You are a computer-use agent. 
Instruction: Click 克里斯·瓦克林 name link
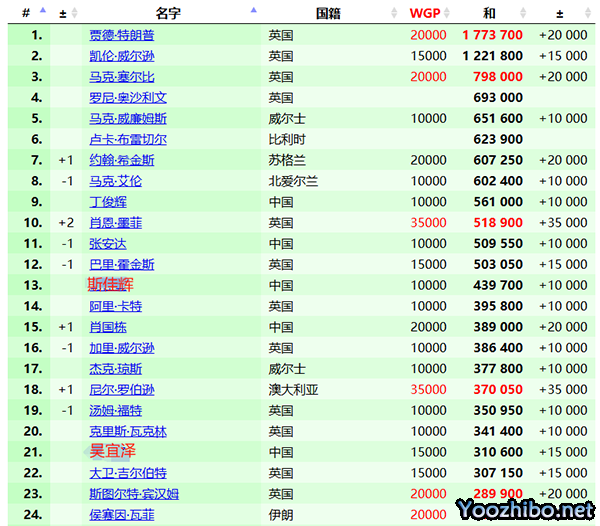click(x=127, y=431)
